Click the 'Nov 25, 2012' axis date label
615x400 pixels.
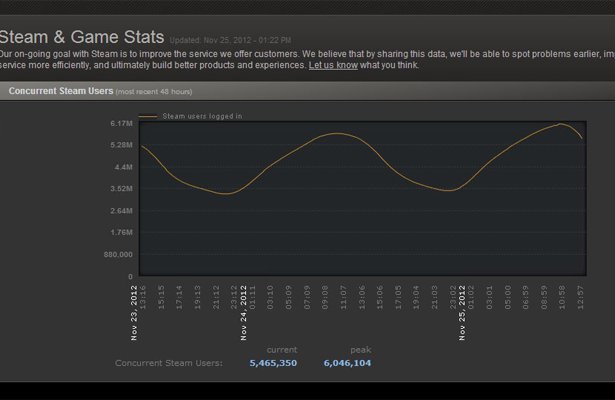tap(462, 313)
